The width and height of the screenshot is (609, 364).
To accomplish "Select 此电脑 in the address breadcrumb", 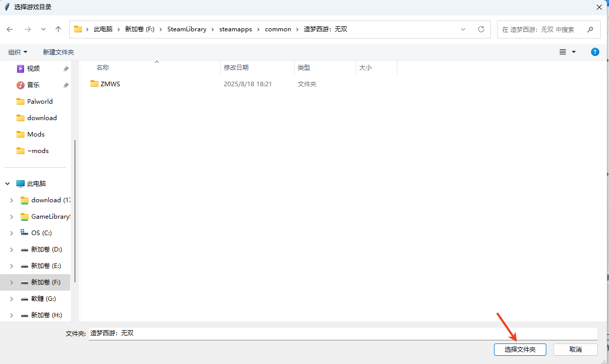I will pyautogui.click(x=103, y=29).
